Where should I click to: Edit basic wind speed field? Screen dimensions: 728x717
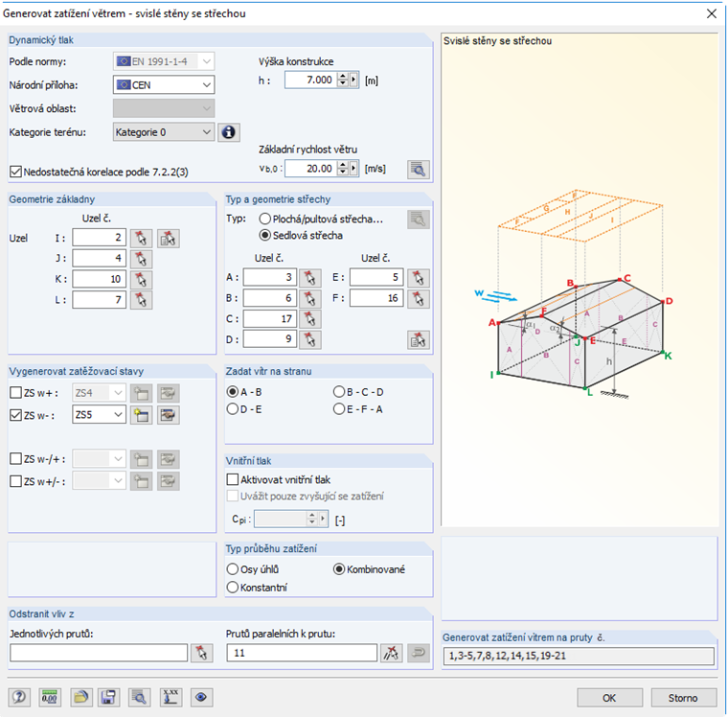(311, 169)
